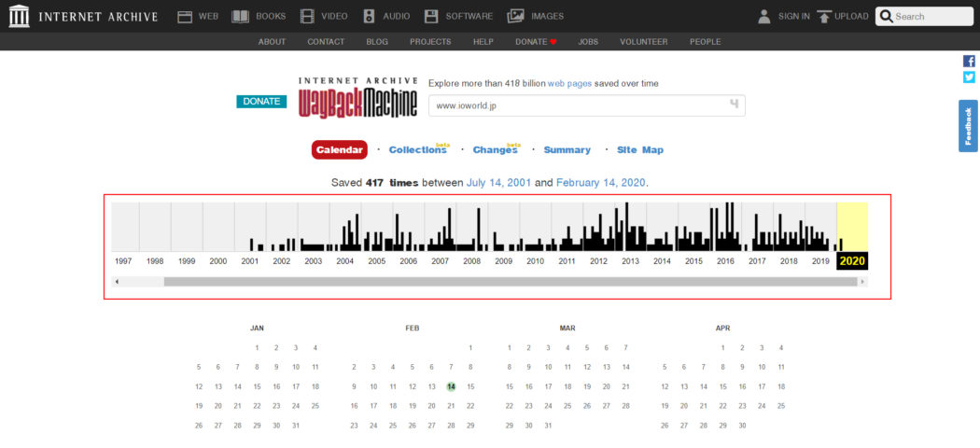Select year 2004 on timeline
980x448 pixels.
click(x=345, y=261)
